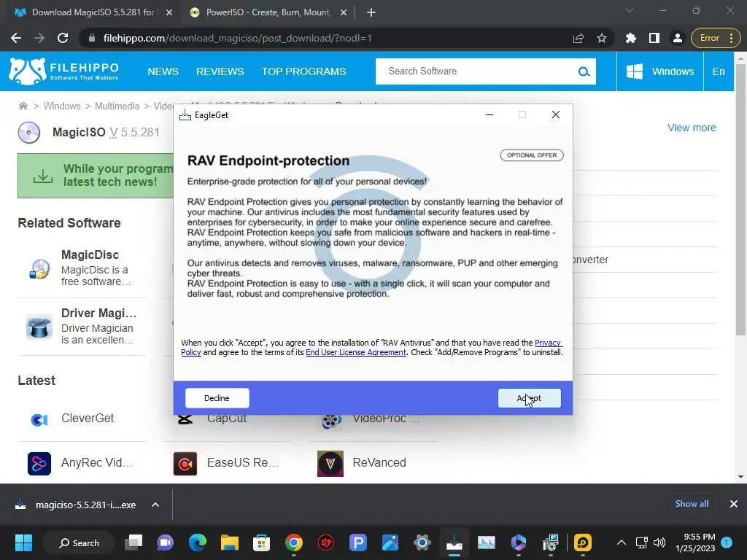The image size is (747, 560).
Task: Open the End User License Agreement link
Action: coord(356,352)
